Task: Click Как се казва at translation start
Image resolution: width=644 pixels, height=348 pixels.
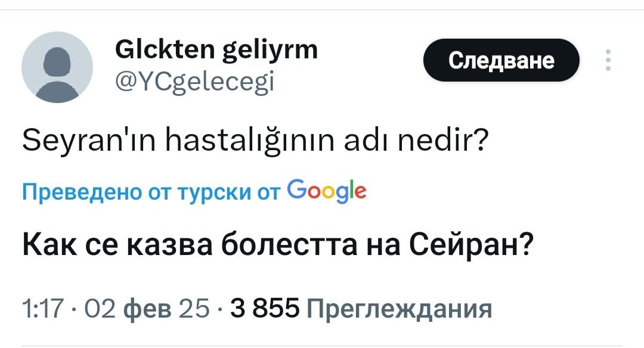Action: point(117,245)
